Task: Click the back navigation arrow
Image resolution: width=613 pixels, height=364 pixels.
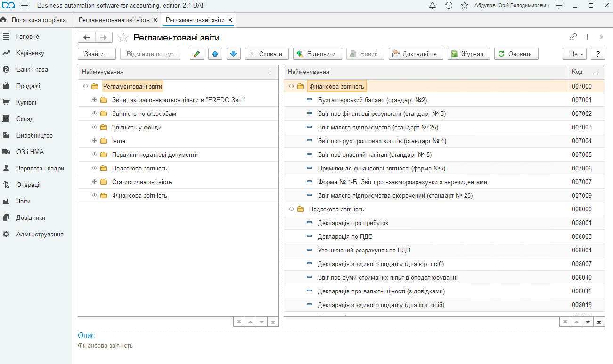Action: (x=87, y=38)
